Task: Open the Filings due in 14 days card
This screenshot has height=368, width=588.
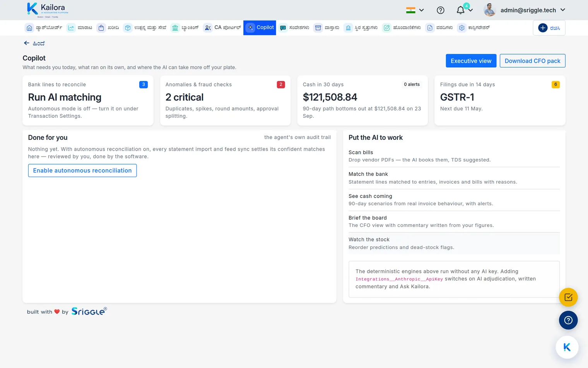Action: point(500,100)
